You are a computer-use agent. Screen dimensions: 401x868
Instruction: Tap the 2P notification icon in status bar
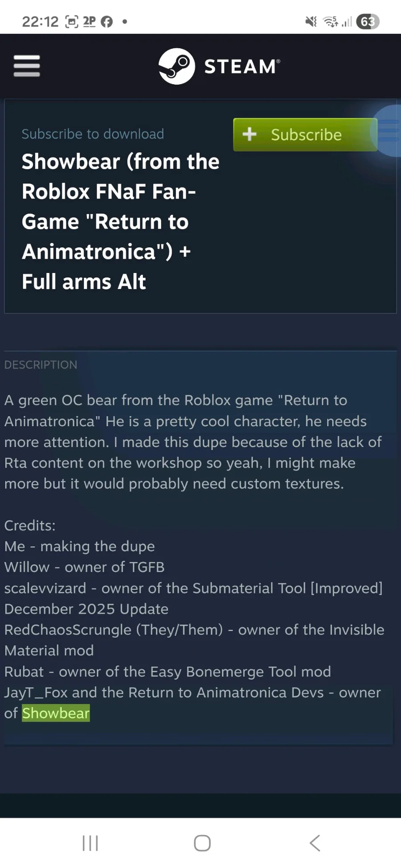[x=90, y=21]
